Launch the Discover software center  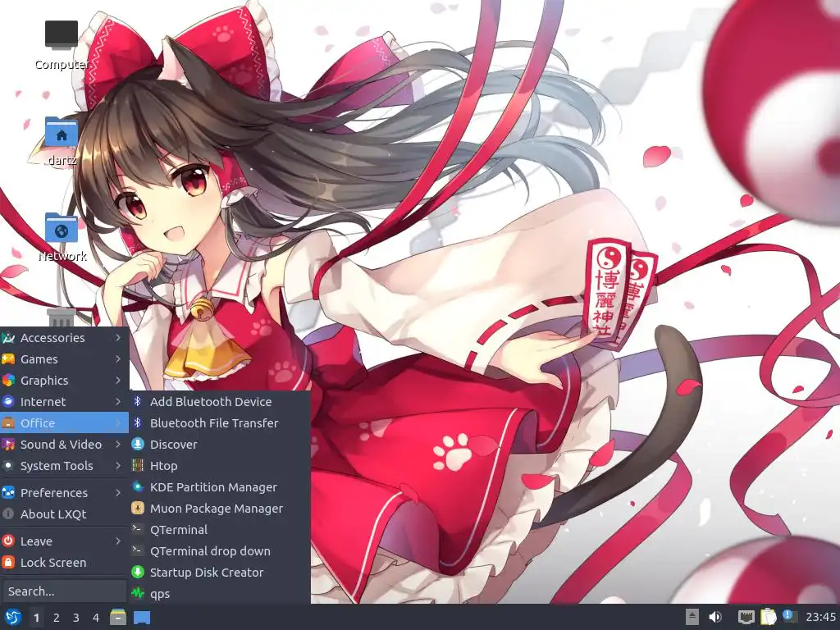coord(220,445)
